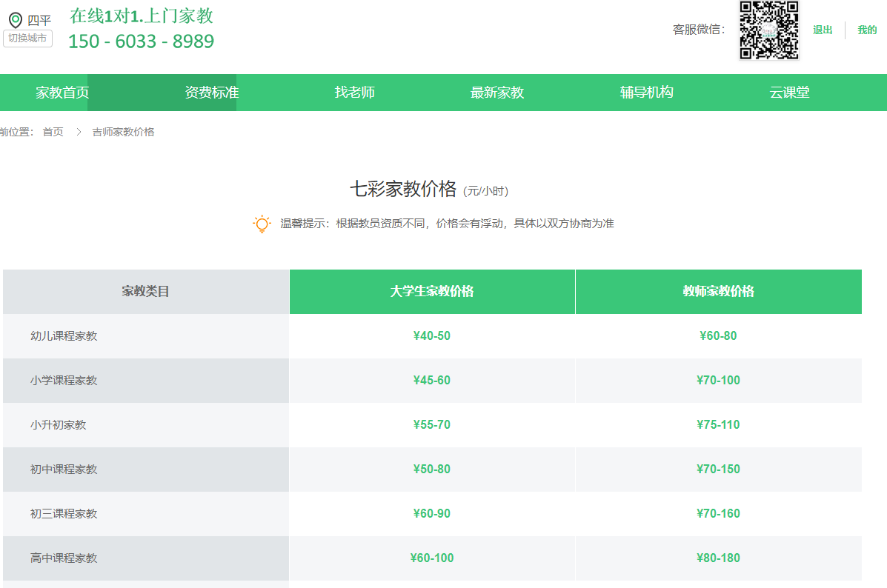Click the ¥60-90 price cell
This screenshot has height=588, width=887.
tap(431, 514)
